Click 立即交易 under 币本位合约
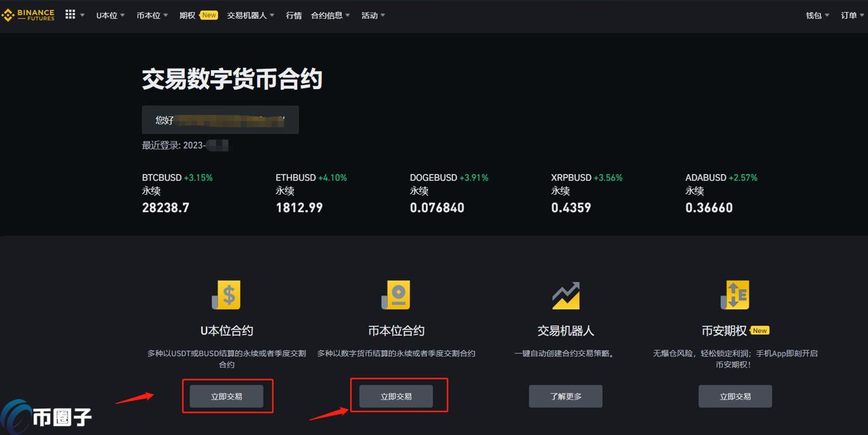The width and height of the screenshot is (868, 435). [x=396, y=396]
